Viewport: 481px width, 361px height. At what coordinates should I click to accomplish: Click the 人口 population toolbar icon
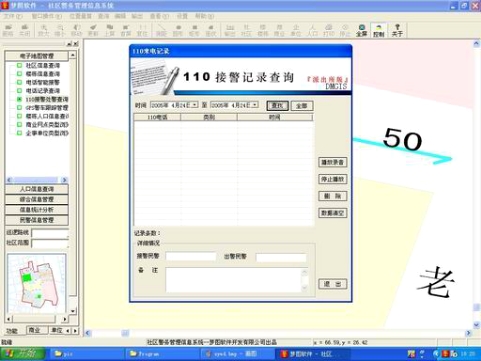[x=312, y=30]
